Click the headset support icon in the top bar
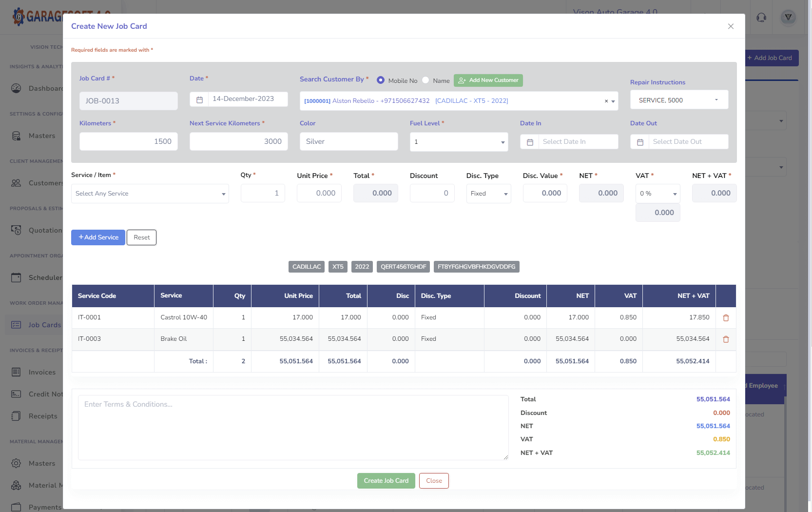812x512 pixels. click(760, 18)
